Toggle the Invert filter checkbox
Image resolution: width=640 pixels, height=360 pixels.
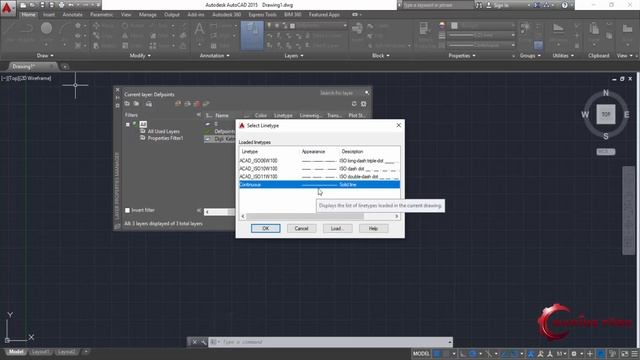(127, 210)
